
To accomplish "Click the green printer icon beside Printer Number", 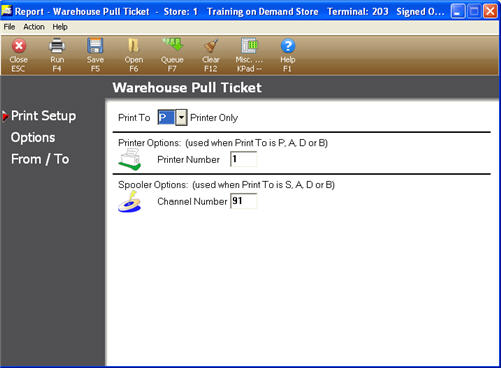I will pyautogui.click(x=130, y=159).
